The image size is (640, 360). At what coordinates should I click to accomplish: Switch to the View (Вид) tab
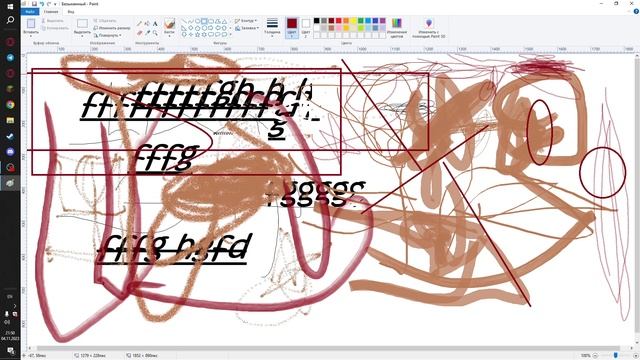click(71, 12)
